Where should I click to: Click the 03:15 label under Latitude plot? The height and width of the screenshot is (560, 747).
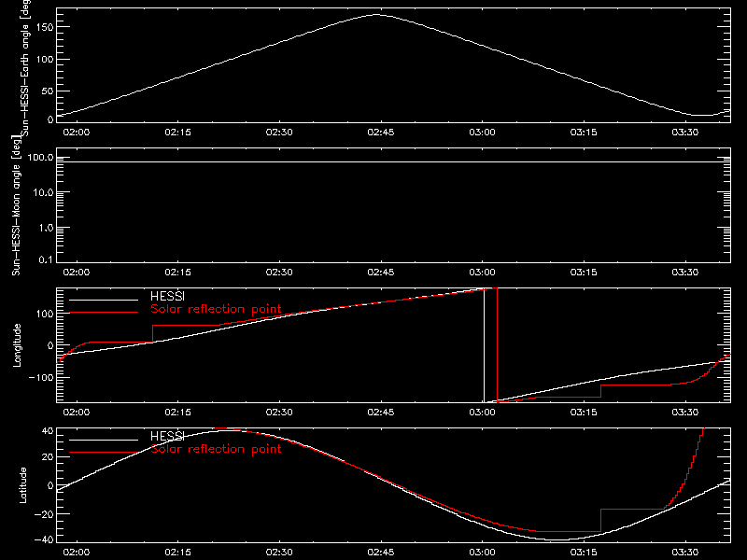coord(584,552)
